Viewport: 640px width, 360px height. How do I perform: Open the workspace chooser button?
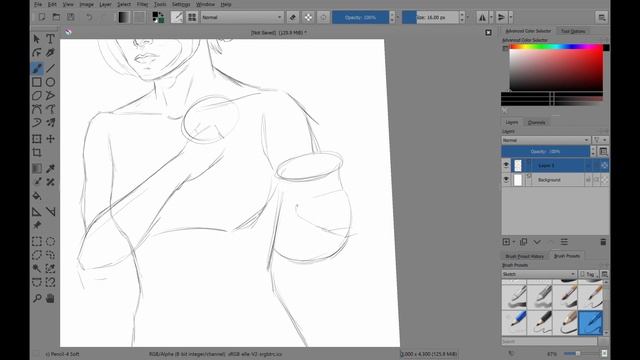(x=602, y=17)
